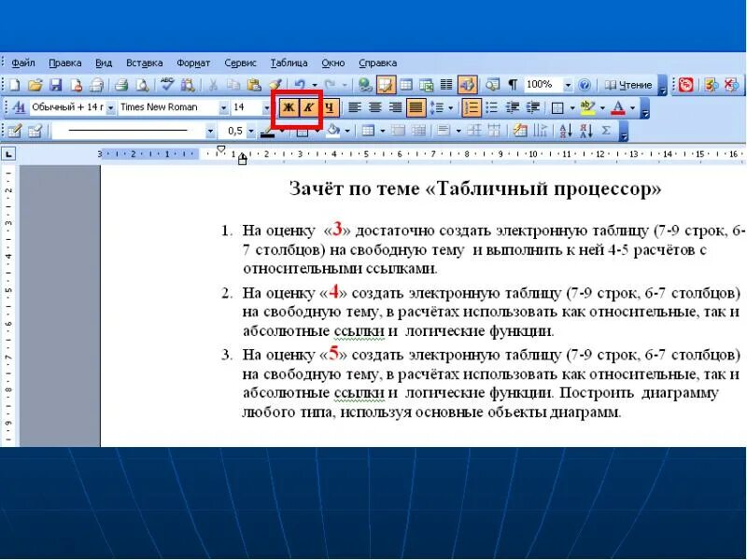
Task: Save the document with the floppy icon
Action: [56, 85]
